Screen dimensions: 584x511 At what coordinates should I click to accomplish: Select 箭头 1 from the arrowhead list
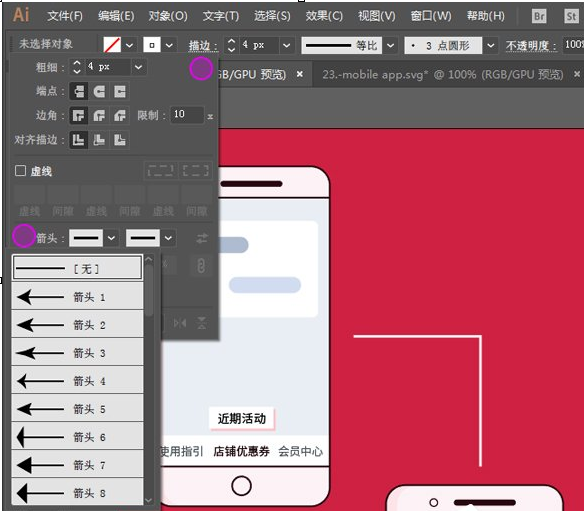pyautogui.click(x=77, y=297)
